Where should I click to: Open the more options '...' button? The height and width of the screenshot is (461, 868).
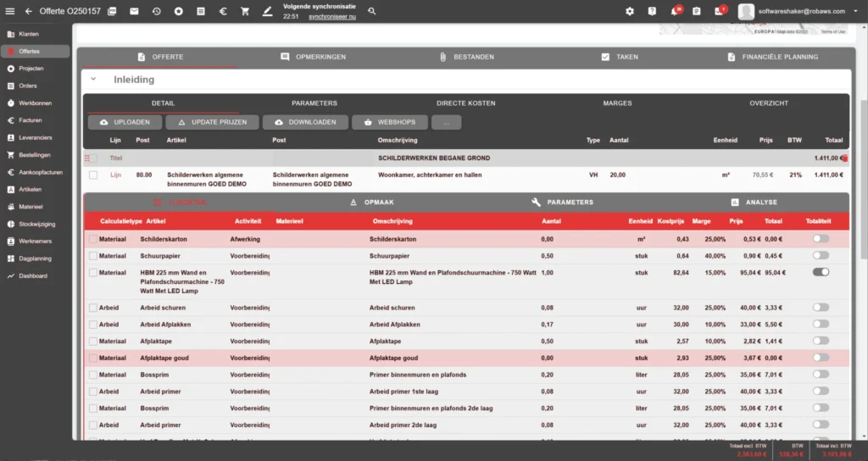(446, 122)
